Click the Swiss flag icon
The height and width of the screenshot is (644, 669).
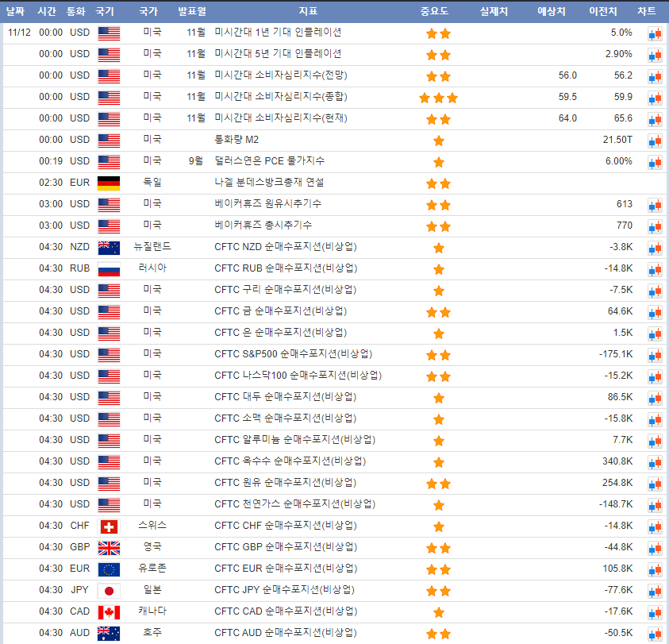click(x=109, y=526)
